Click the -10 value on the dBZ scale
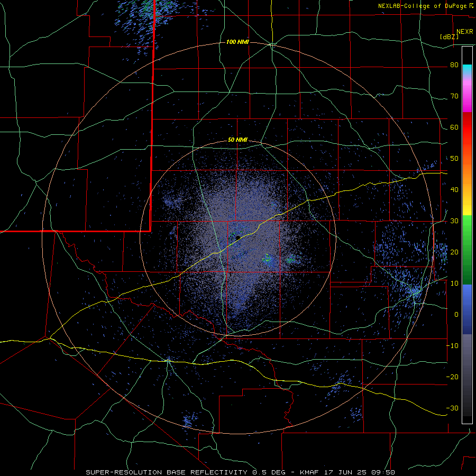 [x=452, y=346]
